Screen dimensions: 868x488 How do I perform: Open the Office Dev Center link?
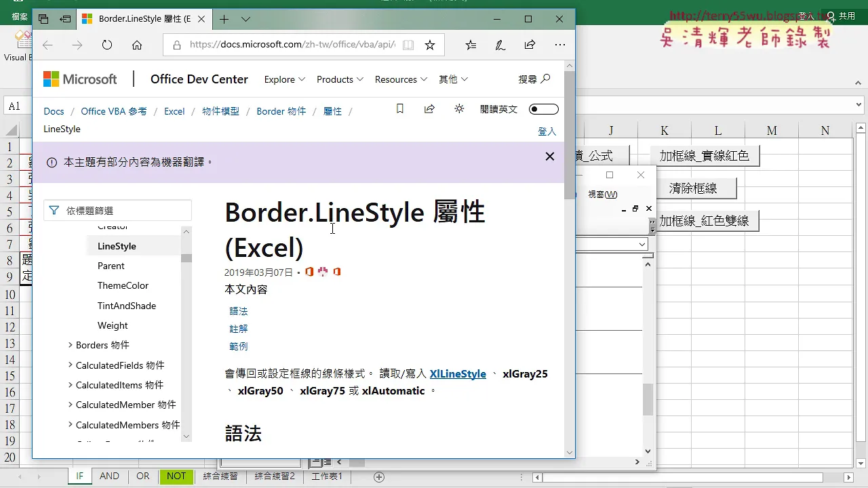(199, 79)
